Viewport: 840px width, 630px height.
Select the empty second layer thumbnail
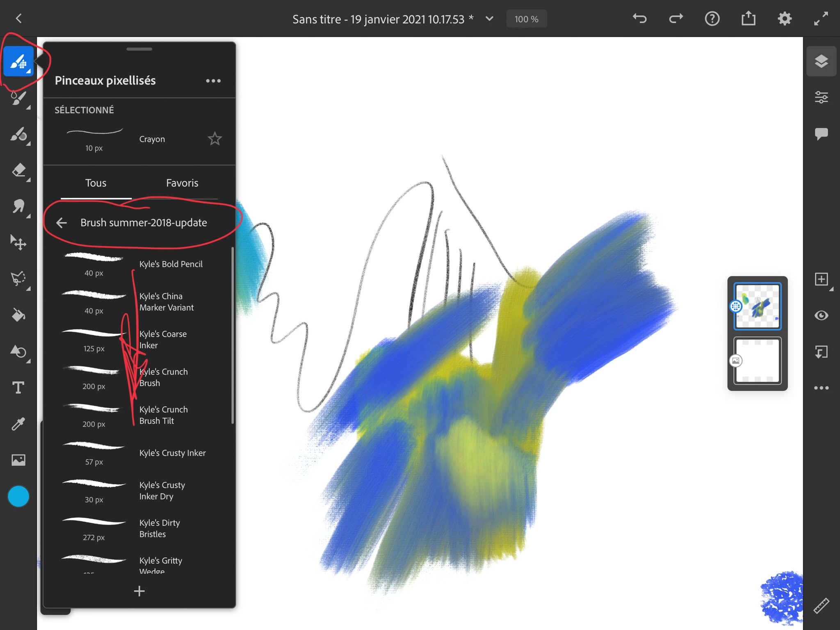pyautogui.click(x=757, y=361)
